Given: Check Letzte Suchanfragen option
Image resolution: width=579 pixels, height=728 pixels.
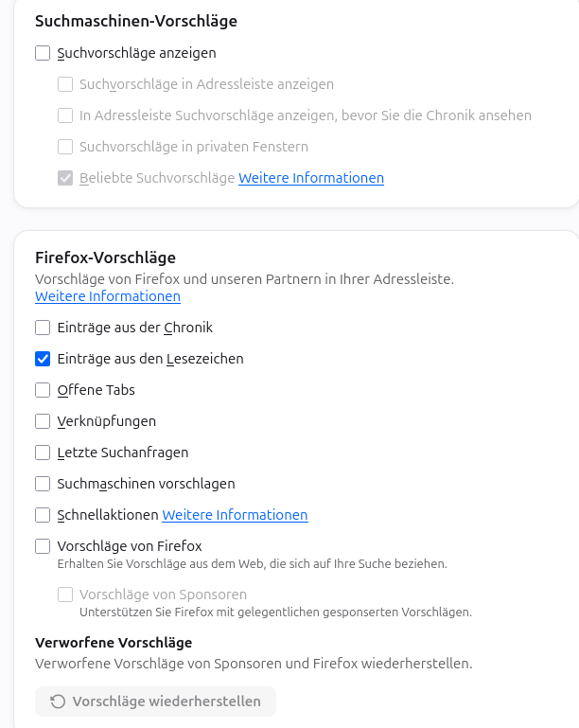Looking at the screenshot, I should [x=43, y=453].
